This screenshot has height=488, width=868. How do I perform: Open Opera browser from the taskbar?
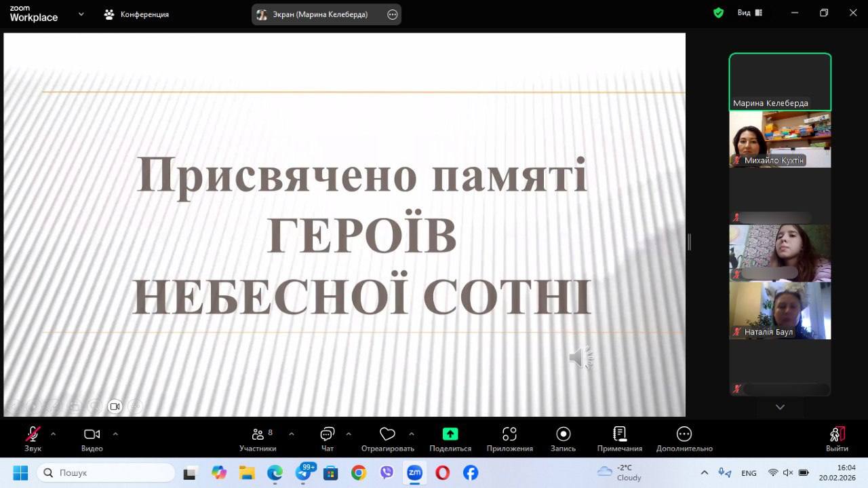442,472
